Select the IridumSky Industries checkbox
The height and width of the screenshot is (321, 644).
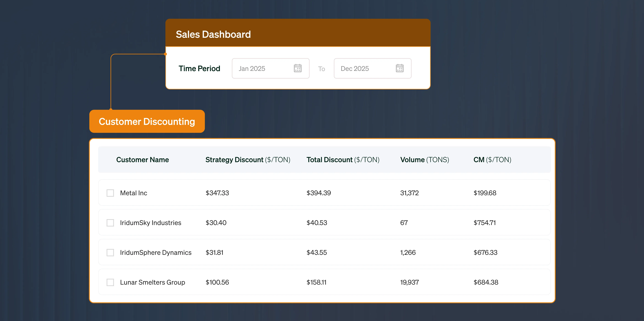(110, 223)
